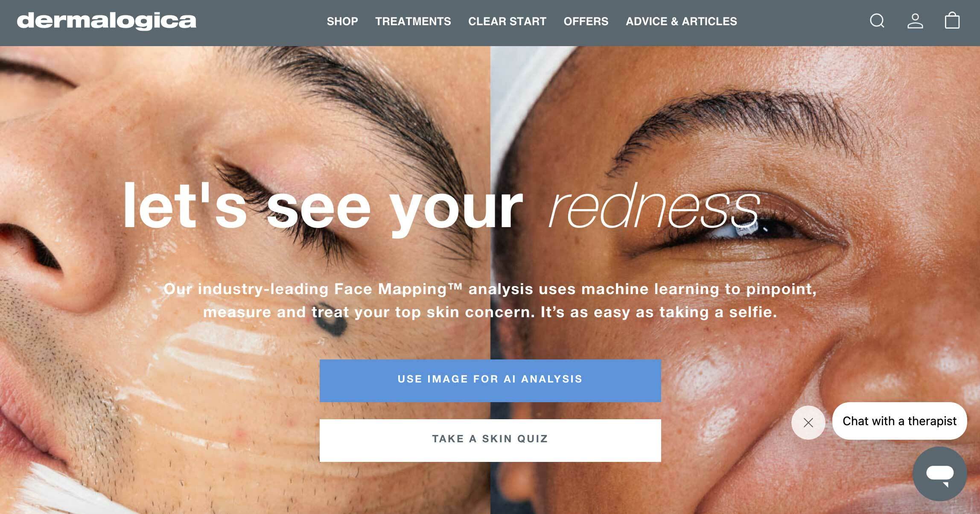Open the Treatments menu
980x514 pixels.
pyautogui.click(x=413, y=21)
